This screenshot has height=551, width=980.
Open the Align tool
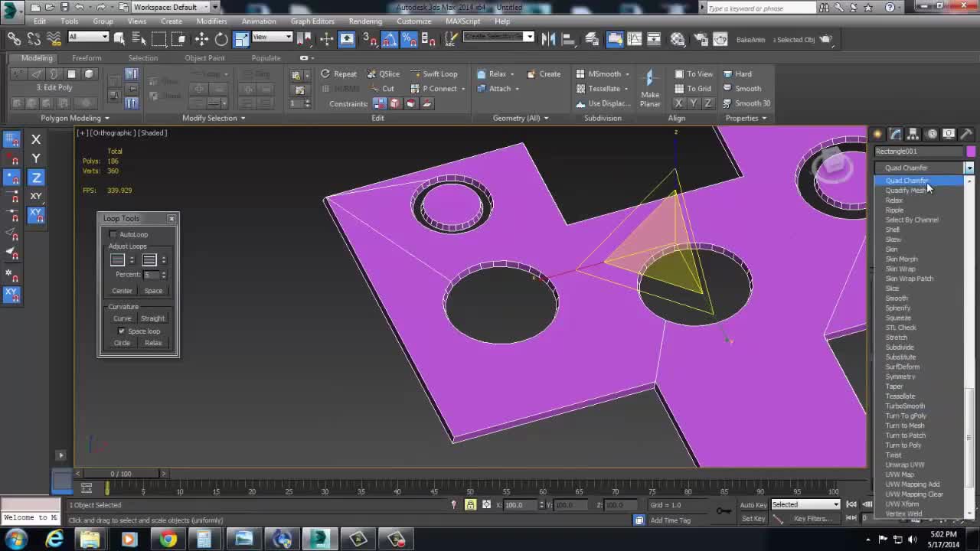click(568, 39)
